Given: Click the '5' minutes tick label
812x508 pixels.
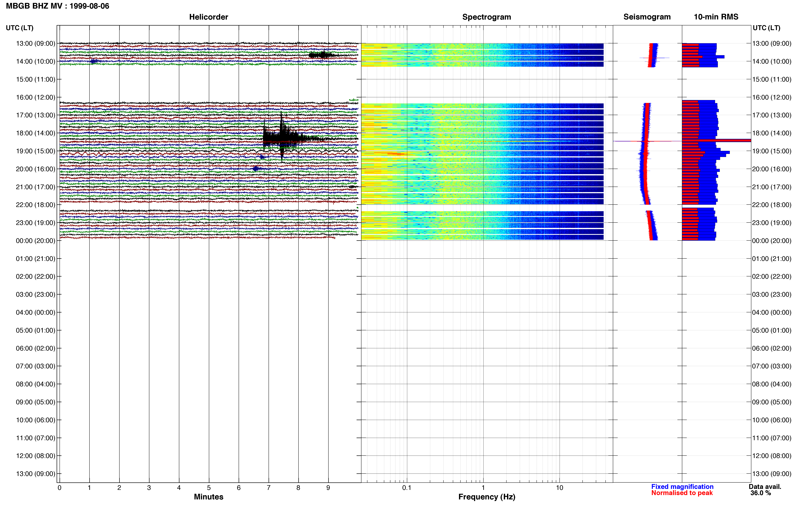Looking at the screenshot, I should 209,488.
